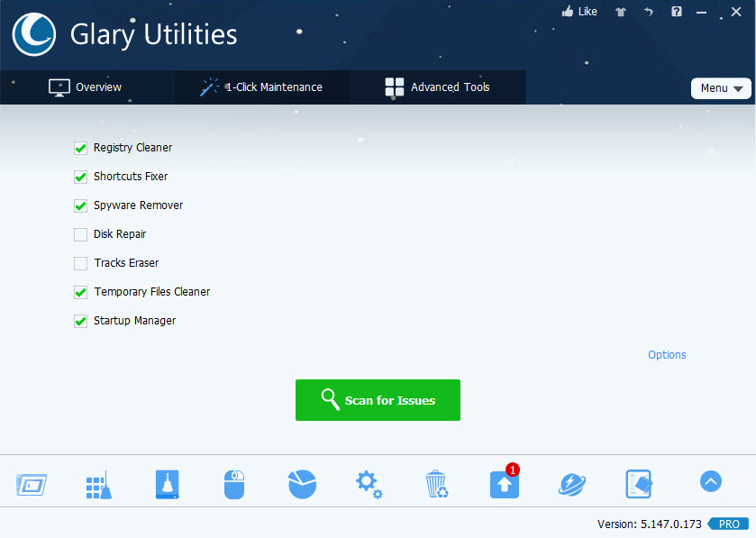756x538 pixels.
Task: Open the Software Update arrow icon with badge
Action: click(505, 482)
